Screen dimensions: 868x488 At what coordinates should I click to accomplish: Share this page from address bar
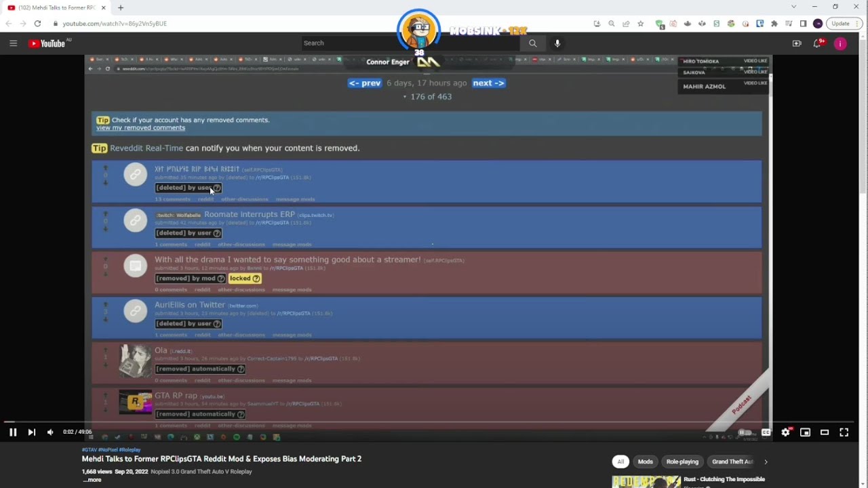tap(626, 24)
